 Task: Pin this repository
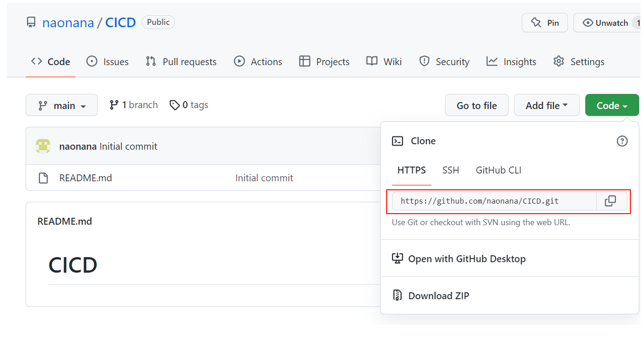point(544,23)
